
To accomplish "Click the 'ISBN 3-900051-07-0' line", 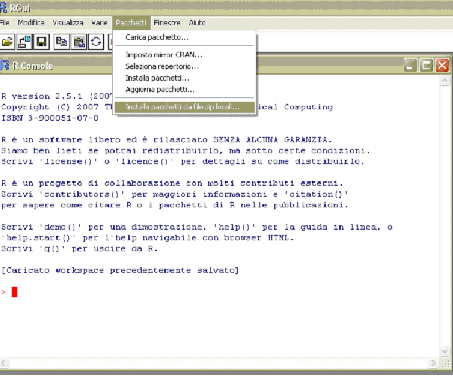I will 50,118.
